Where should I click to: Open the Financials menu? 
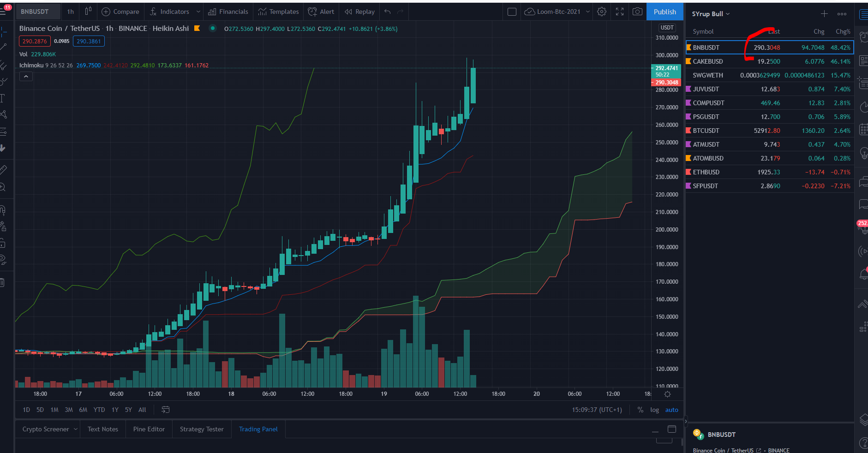pos(228,12)
